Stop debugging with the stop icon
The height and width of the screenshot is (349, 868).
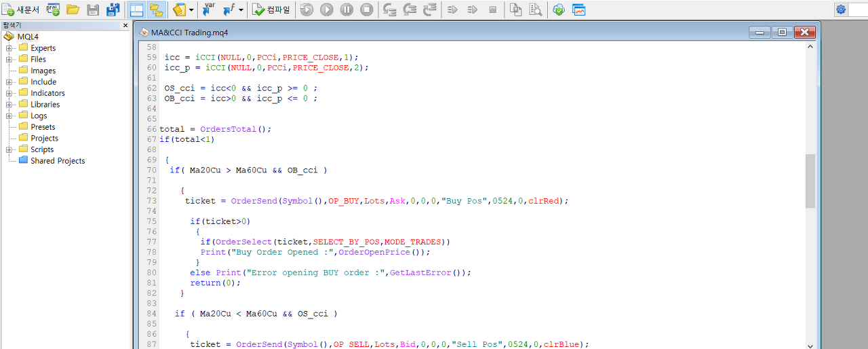[367, 10]
